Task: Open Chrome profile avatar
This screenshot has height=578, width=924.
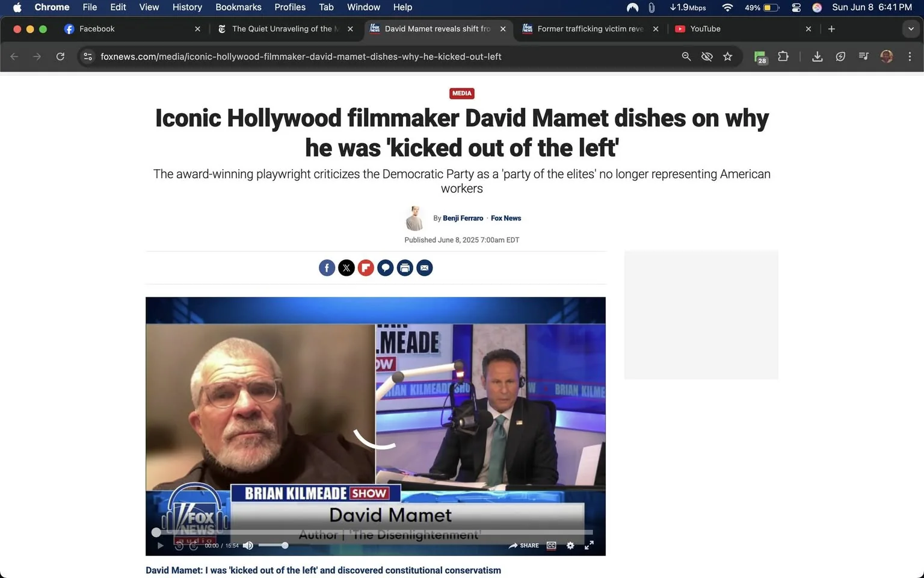Action: coord(886,57)
